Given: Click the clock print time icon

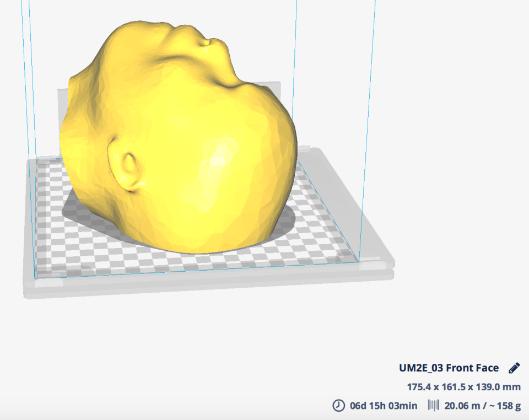Looking at the screenshot, I should [x=338, y=406].
